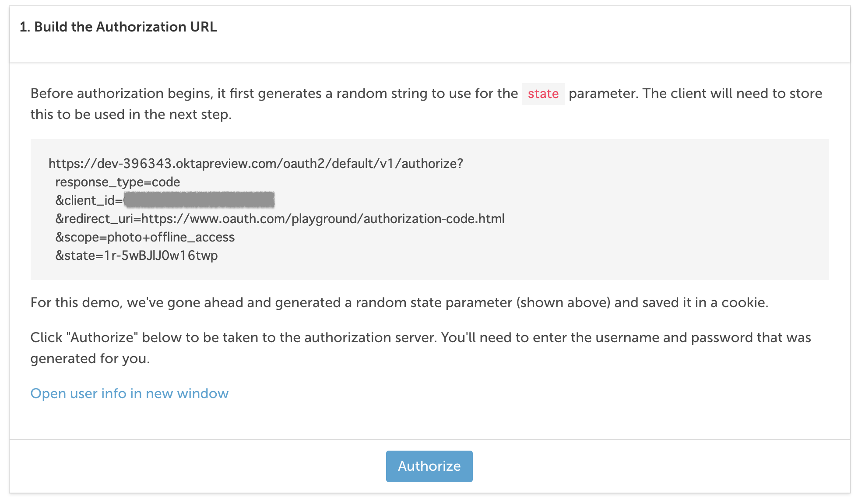
Task: Click the redacted client_id value
Action: 199,200
